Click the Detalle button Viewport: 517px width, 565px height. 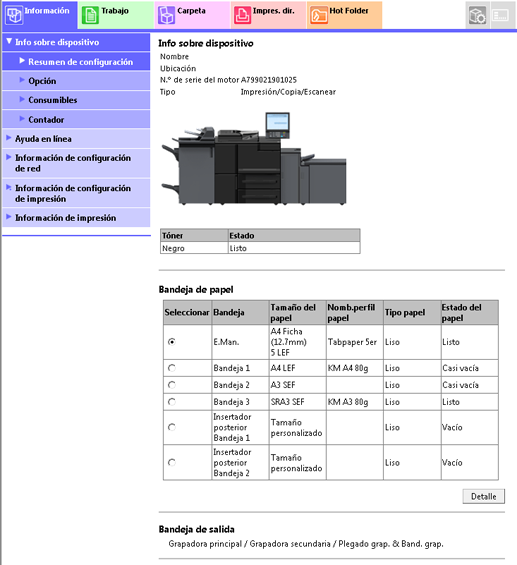pos(483,497)
